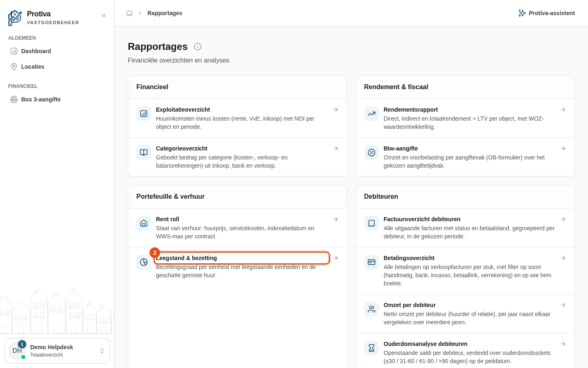The height and width of the screenshot is (368, 588).
Task: Click the Categorieoverzicht book icon
Action: point(144,153)
